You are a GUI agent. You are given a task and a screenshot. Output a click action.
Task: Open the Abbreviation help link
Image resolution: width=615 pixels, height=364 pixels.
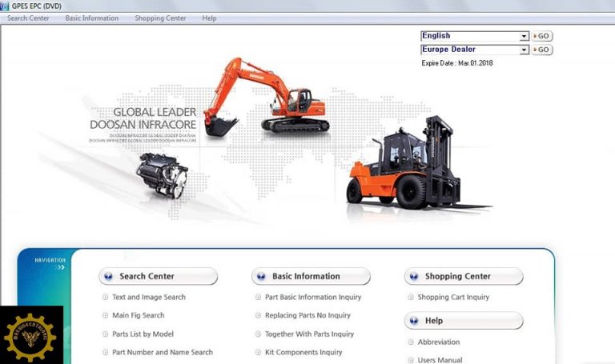point(439,342)
